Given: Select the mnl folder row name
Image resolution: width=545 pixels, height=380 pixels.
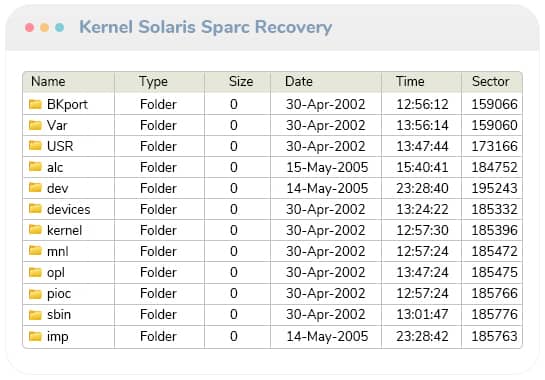Looking at the screenshot, I should [58, 251].
